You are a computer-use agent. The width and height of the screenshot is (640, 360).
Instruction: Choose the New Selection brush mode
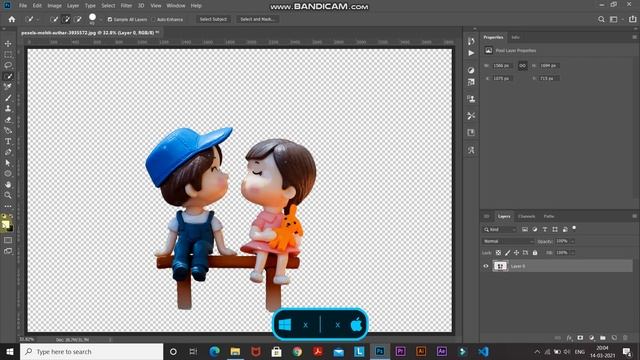pos(54,19)
